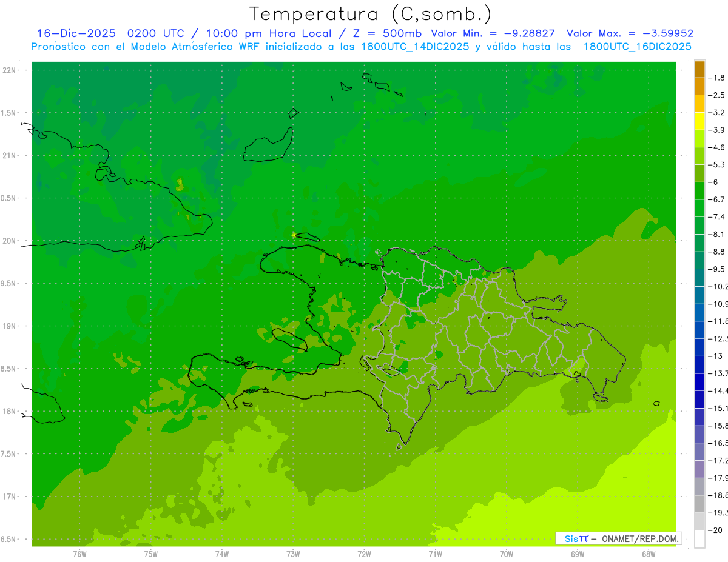The height and width of the screenshot is (562, 728).
Task: Select the "Z = 500mb" level label
Action: pos(388,34)
